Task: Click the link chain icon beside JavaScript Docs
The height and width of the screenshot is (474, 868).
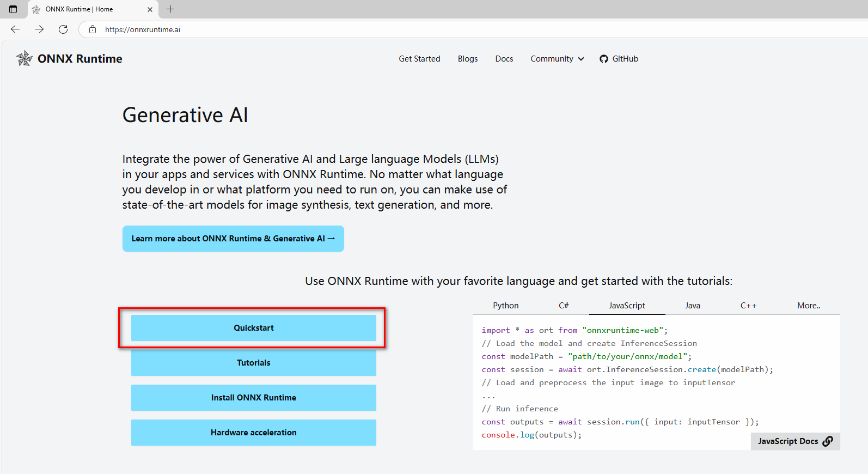Action: pyautogui.click(x=828, y=441)
